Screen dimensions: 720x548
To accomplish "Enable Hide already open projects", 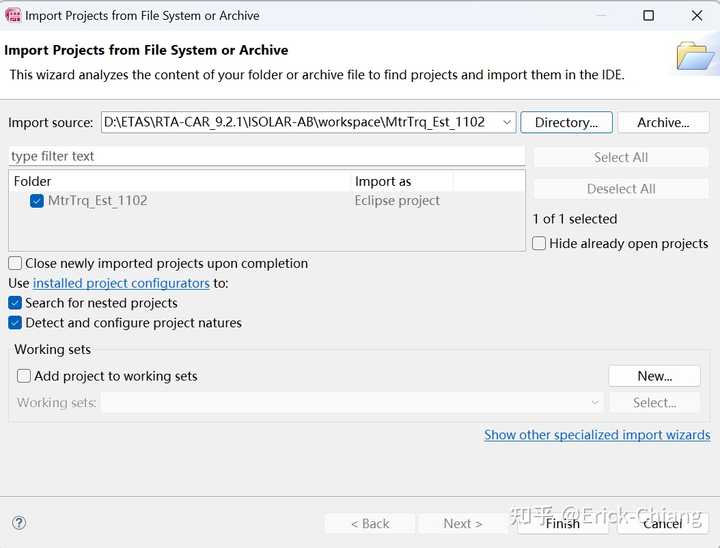I will click(540, 244).
